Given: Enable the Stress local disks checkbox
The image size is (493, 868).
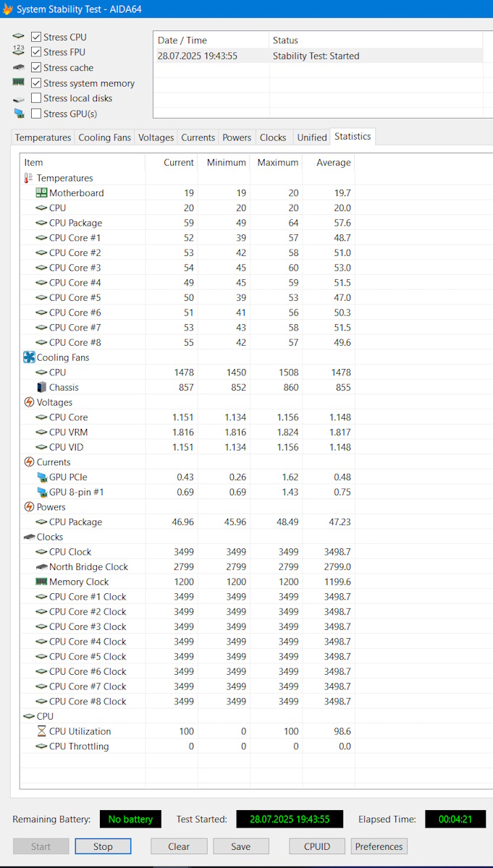Looking at the screenshot, I should [36, 98].
